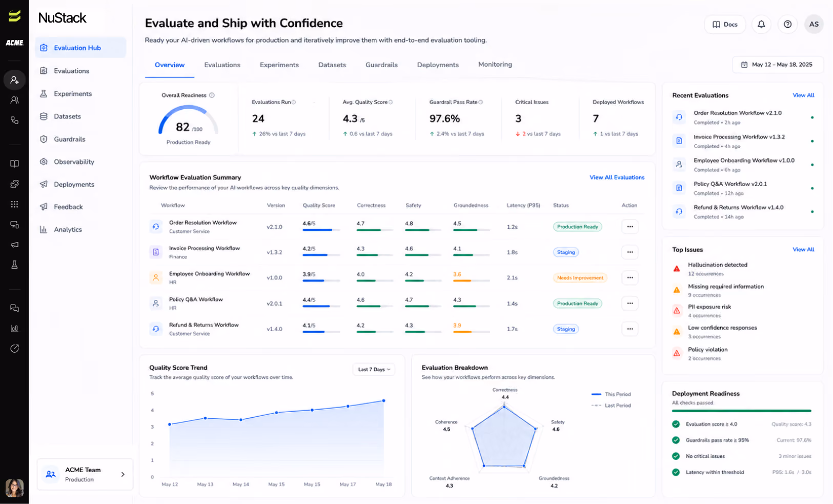Click the grid dots icon in black rail
Viewport: 833px width, 504px height.
(14, 204)
